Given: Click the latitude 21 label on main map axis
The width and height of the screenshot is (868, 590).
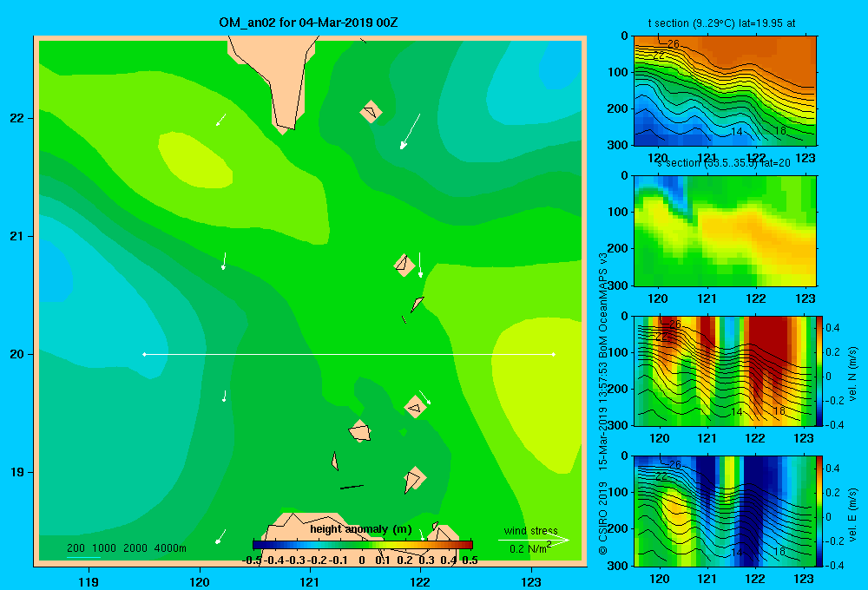Looking at the screenshot, I should [17, 236].
